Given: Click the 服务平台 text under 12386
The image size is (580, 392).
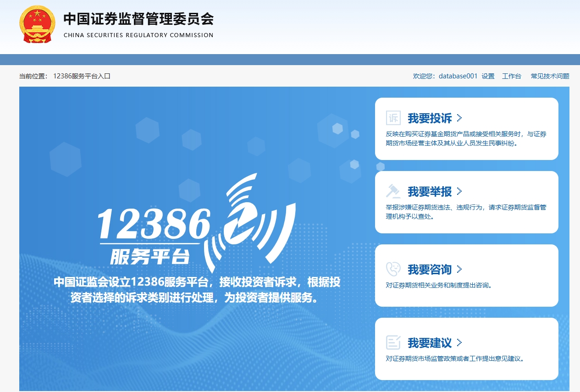Looking at the screenshot, I should (x=150, y=256).
